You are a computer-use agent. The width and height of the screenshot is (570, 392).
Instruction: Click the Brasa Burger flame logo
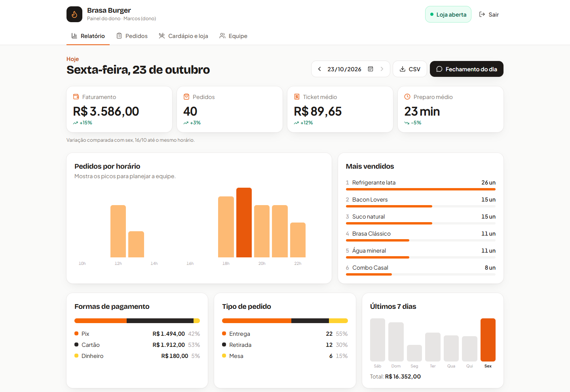click(x=74, y=14)
